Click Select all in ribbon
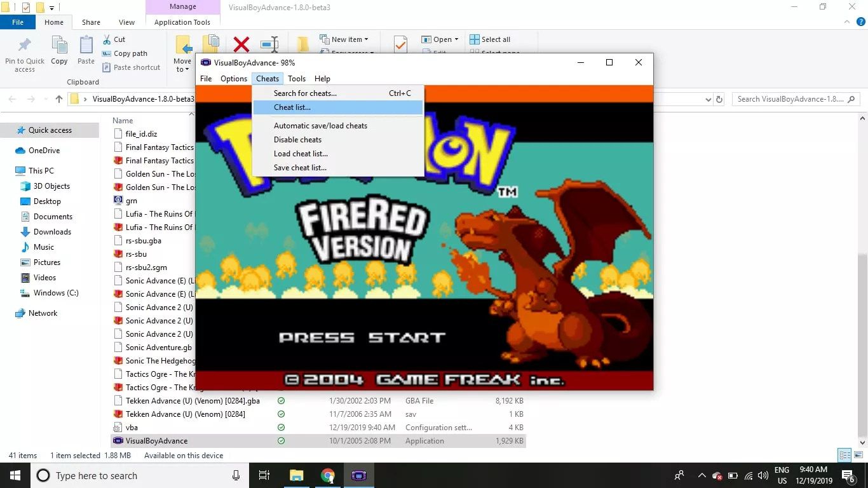 coord(490,39)
